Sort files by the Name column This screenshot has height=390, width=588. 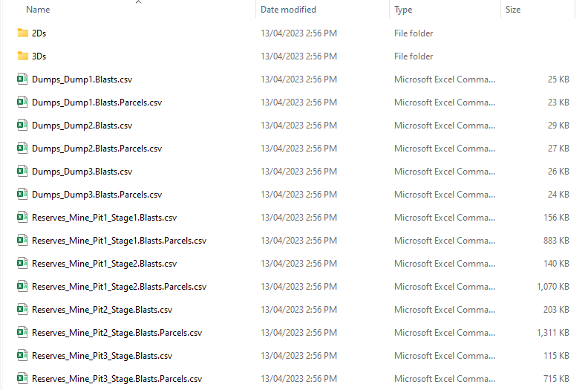pyautogui.click(x=38, y=10)
